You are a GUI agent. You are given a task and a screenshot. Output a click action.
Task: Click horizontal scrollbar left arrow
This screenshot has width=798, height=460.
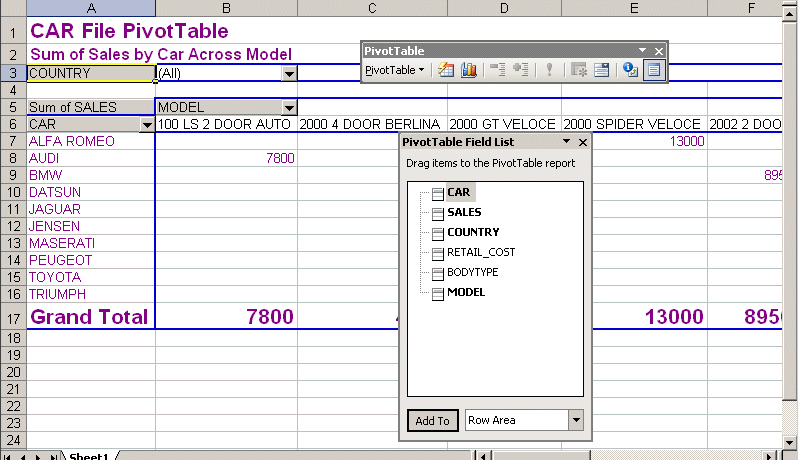[x=483, y=455]
